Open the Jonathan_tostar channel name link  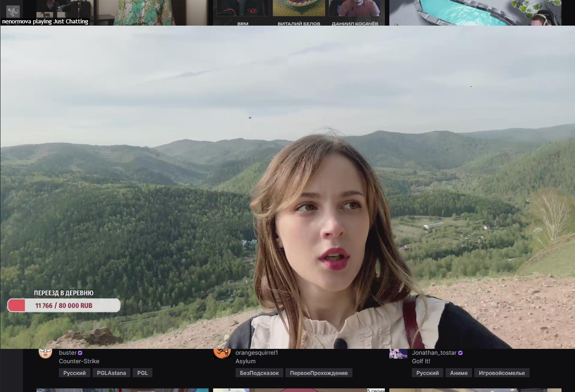click(434, 353)
